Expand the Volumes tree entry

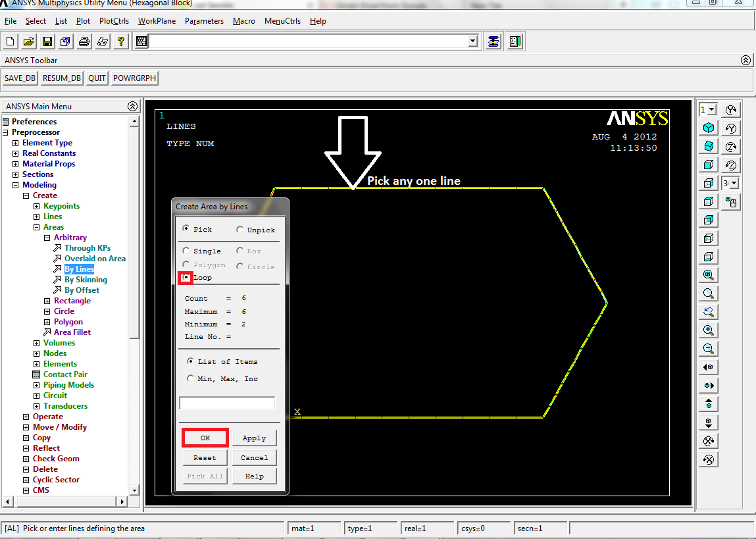pyautogui.click(x=37, y=342)
